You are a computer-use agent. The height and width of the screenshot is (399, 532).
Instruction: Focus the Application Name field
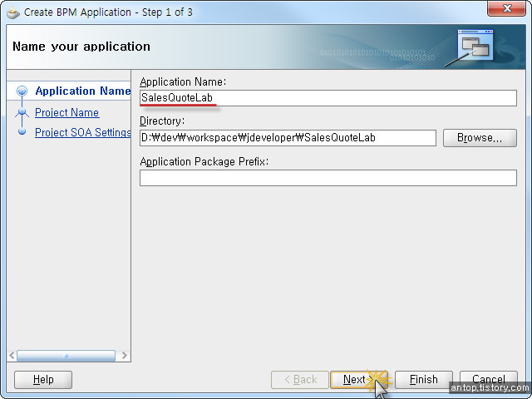click(328, 98)
